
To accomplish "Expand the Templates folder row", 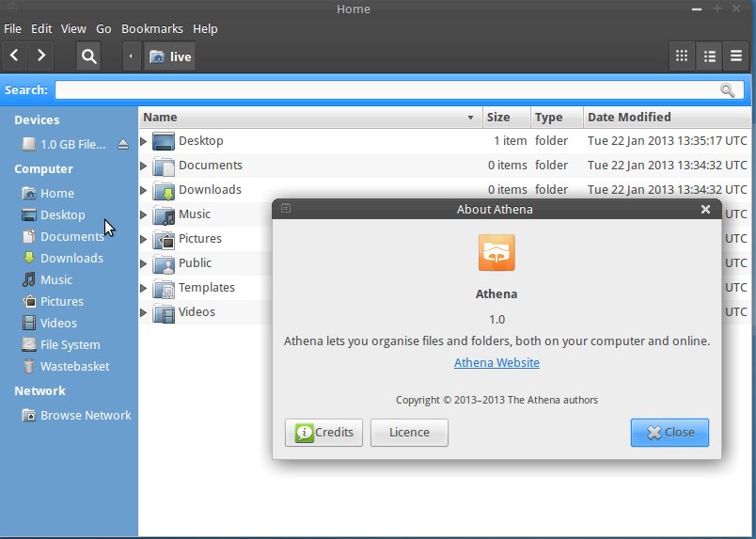I will click(x=143, y=288).
